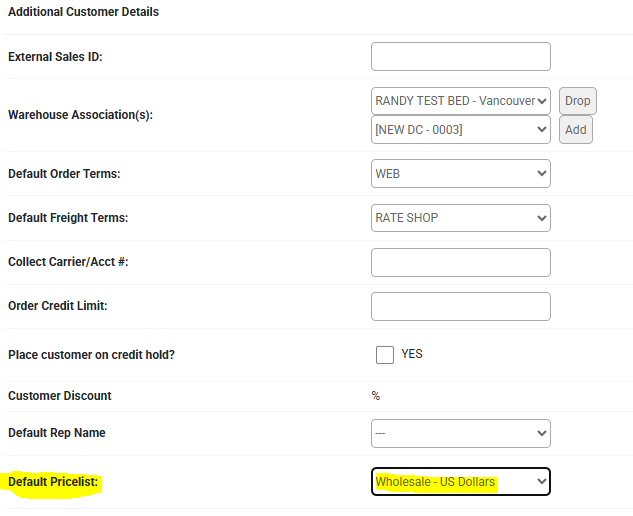Select the External Sales ID label
Screen dimensions: 633x516
tap(55, 57)
